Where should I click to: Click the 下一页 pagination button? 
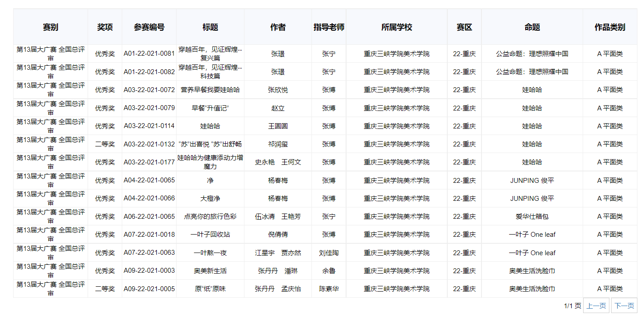coord(624,306)
